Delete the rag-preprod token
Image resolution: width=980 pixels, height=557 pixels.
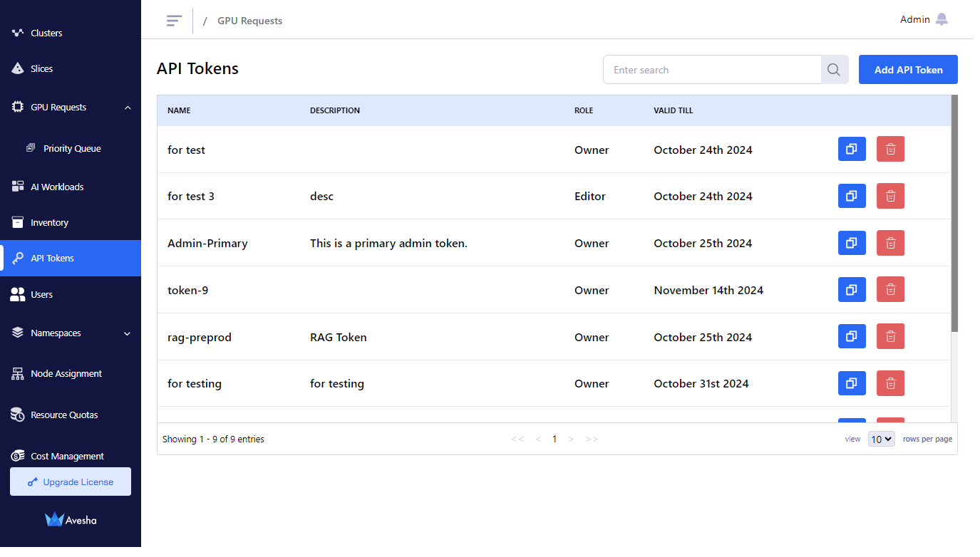coord(890,336)
